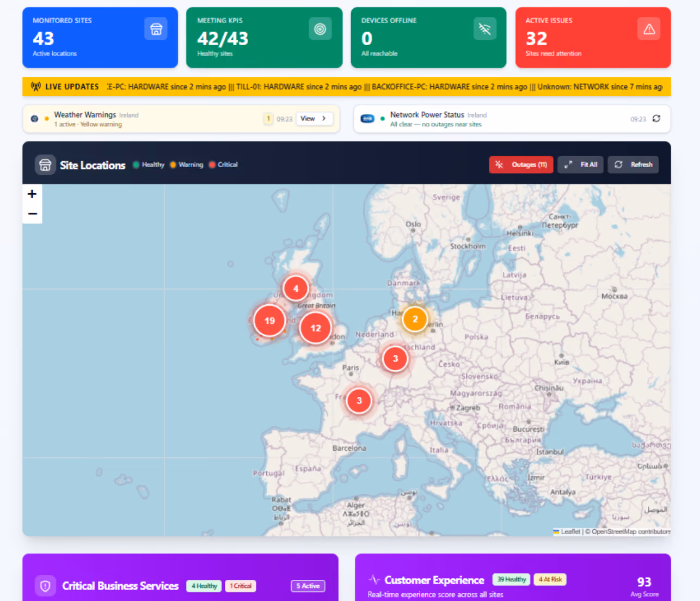Click the 4 At Risk badge

pyautogui.click(x=550, y=579)
